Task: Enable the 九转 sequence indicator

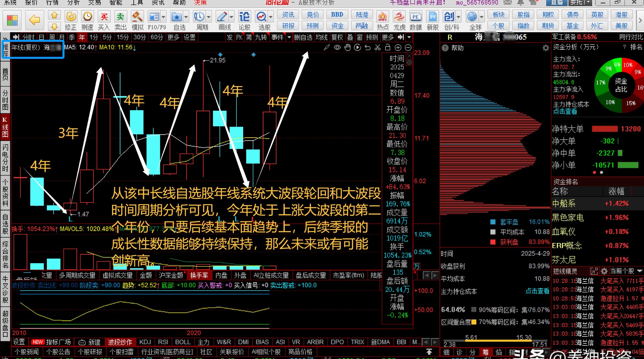Action: 261,37
